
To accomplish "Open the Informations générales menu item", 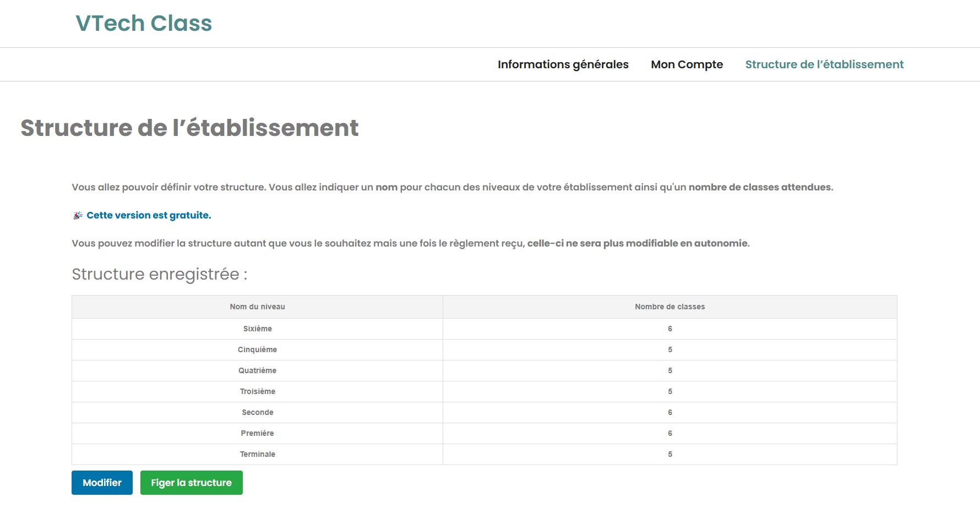I will tap(563, 64).
